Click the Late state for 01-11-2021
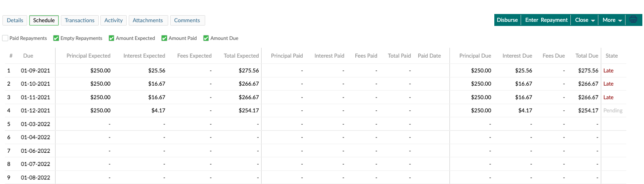The height and width of the screenshot is (184, 644). click(608, 97)
